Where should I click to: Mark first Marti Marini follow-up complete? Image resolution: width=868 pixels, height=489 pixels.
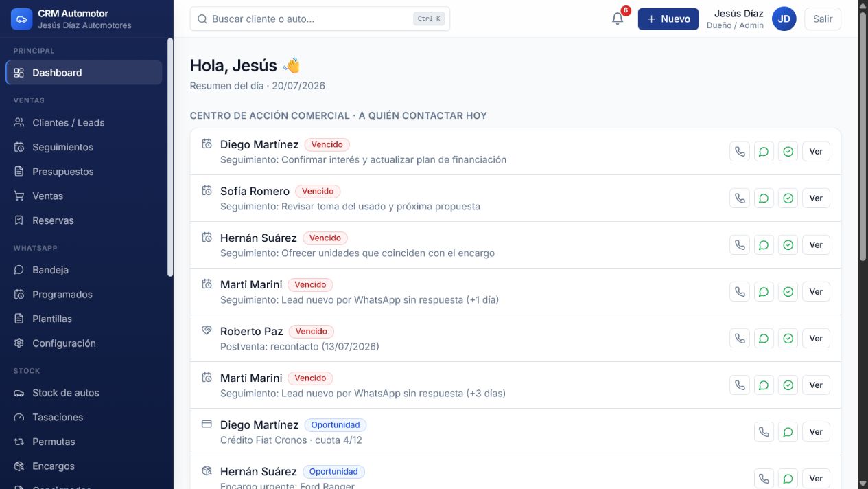[788, 292]
